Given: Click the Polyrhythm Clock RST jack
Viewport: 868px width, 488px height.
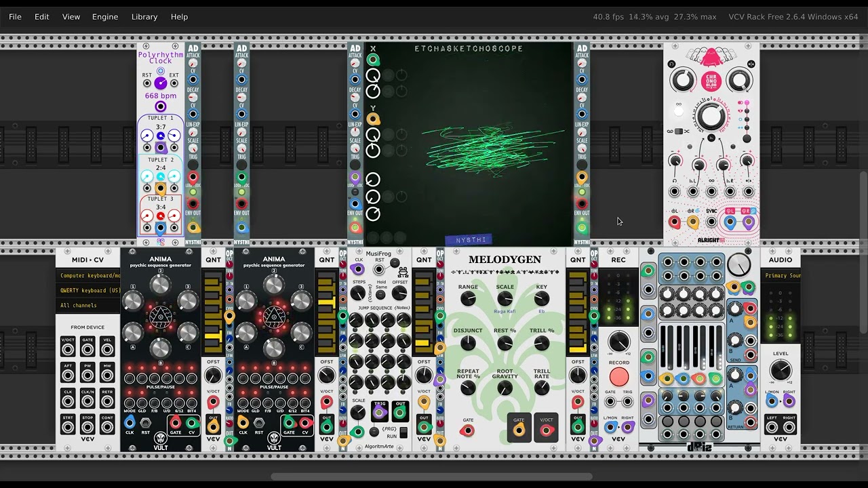Looking at the screenshot, I should (147, 83).
